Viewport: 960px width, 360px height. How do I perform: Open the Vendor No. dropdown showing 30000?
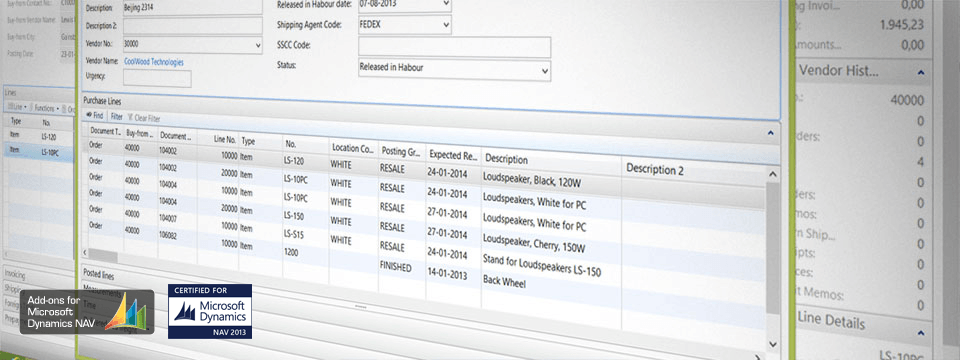click(257, 45)
